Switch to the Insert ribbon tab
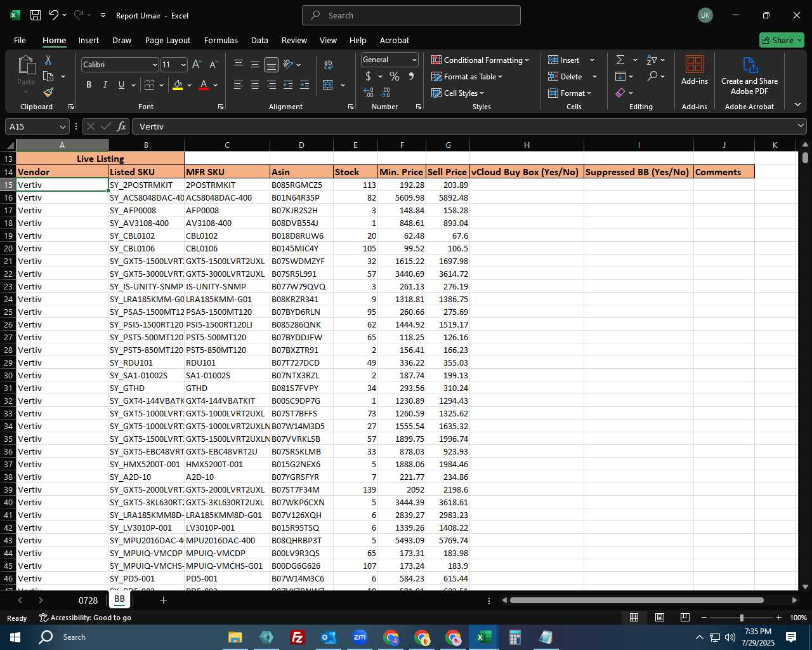 pyautogui.click(x=89, y=40)
